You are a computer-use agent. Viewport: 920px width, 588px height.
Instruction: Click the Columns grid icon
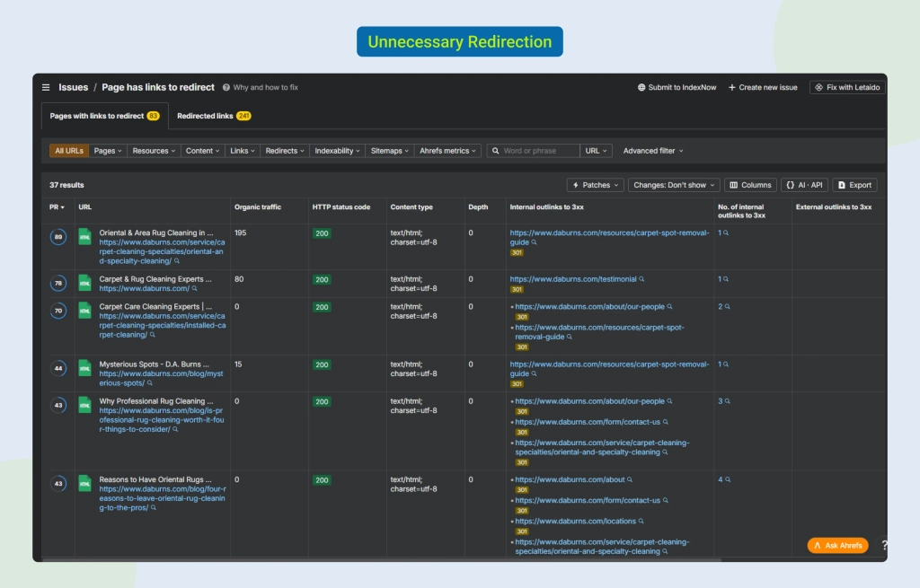point(733,185)
